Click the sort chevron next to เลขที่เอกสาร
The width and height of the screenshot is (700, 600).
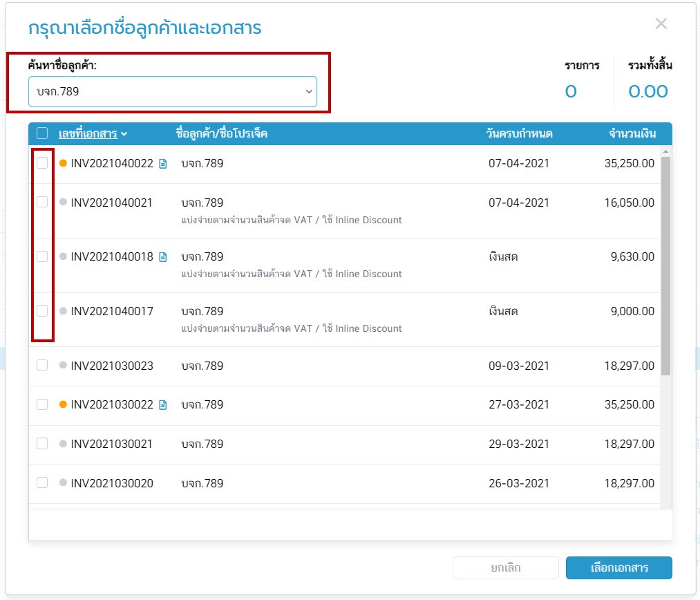pyautogui.click(x=124, y=134)
